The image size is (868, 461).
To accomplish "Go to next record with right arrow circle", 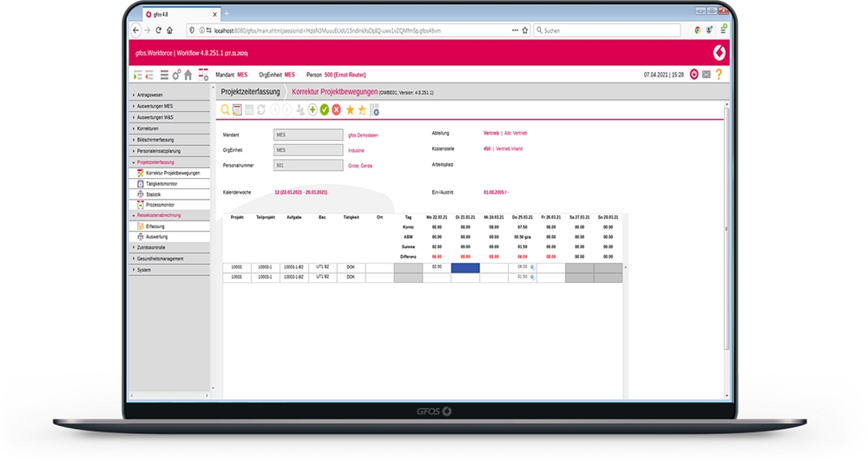I will [x=286, y=110].
